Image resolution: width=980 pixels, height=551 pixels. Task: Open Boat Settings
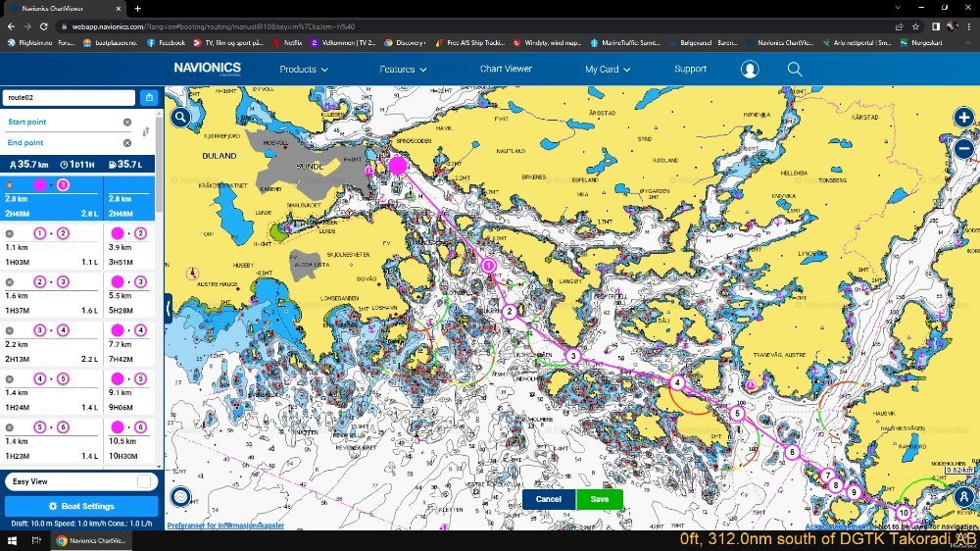[81, 506]
